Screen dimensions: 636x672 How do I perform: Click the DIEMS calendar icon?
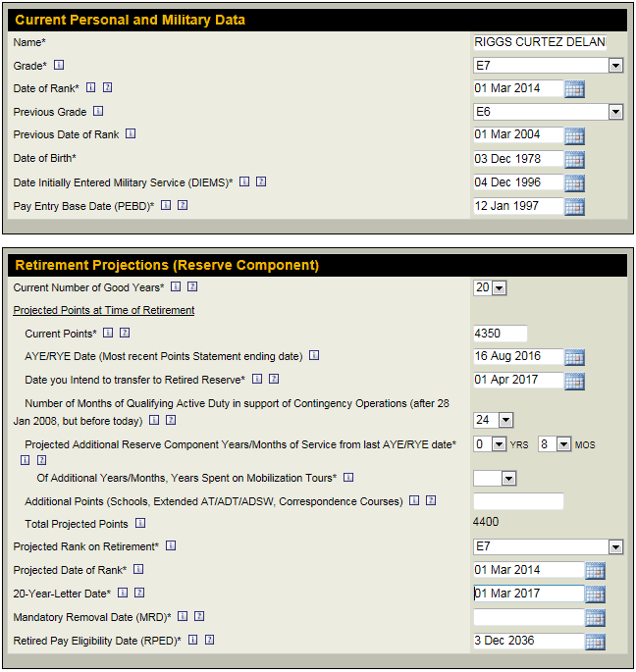[574, 183]
